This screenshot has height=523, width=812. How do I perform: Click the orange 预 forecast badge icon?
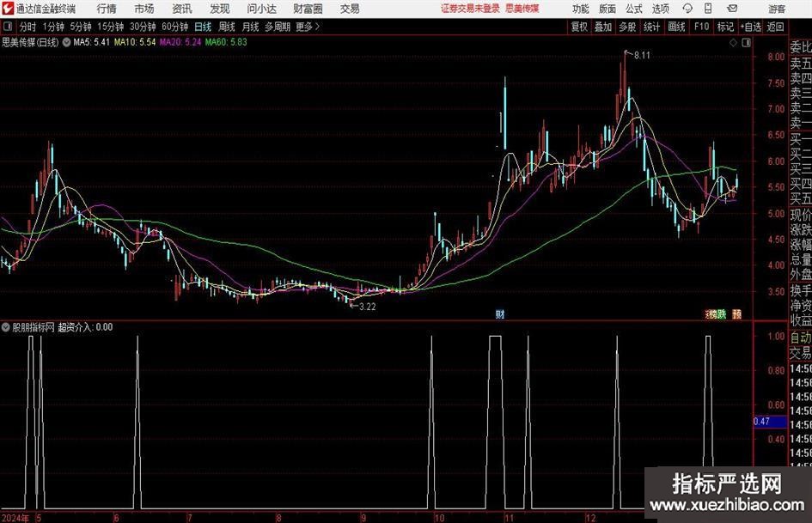[737, 313]
